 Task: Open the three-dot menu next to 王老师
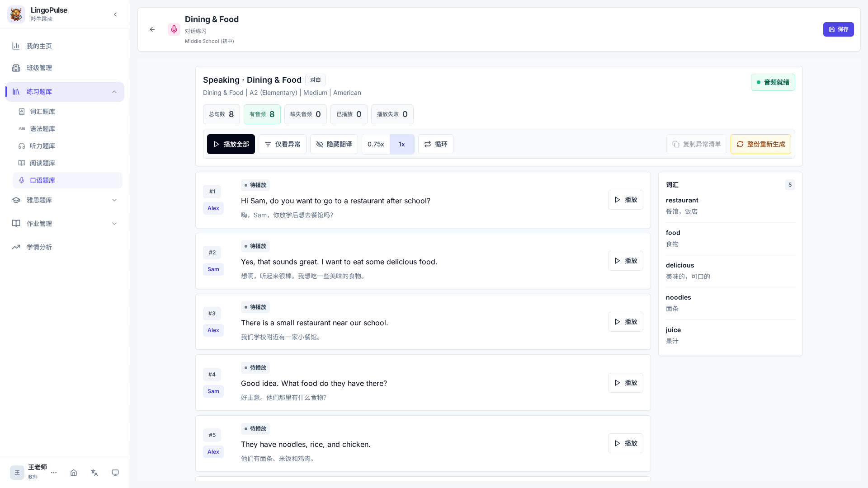pyautogui.click(x=54, y=473)
